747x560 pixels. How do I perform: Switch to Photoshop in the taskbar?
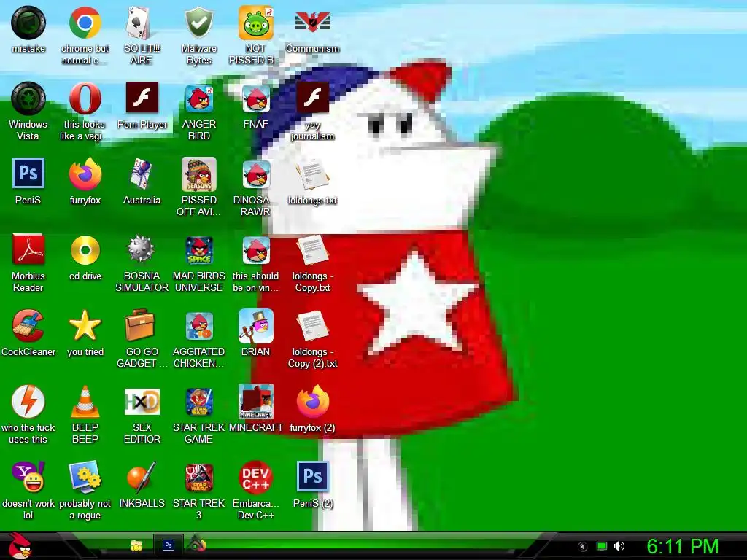pyautogui.click(x=169, y=545)
